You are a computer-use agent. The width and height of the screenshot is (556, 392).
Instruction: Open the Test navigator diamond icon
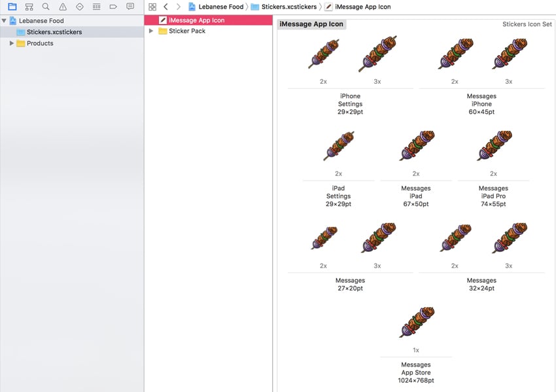80,7
